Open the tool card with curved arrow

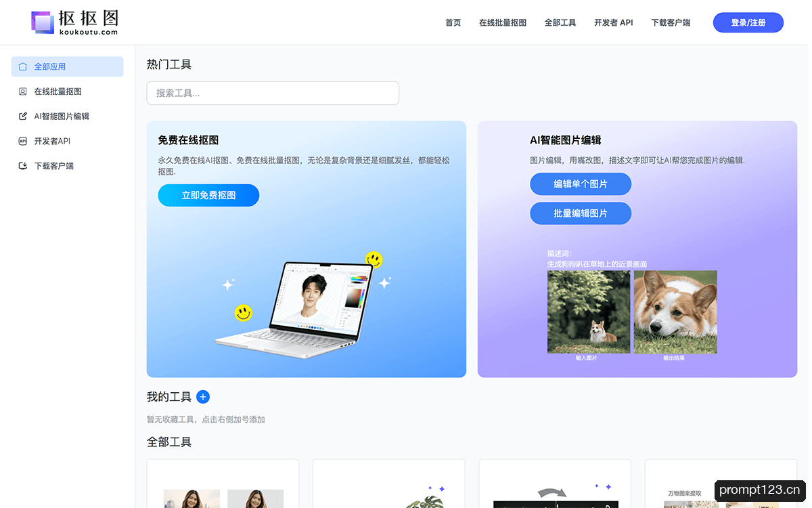pos(555,484)
